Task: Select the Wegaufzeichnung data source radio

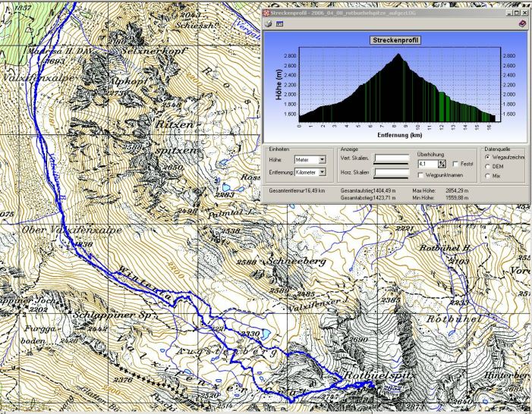Action: pos(488,157)
